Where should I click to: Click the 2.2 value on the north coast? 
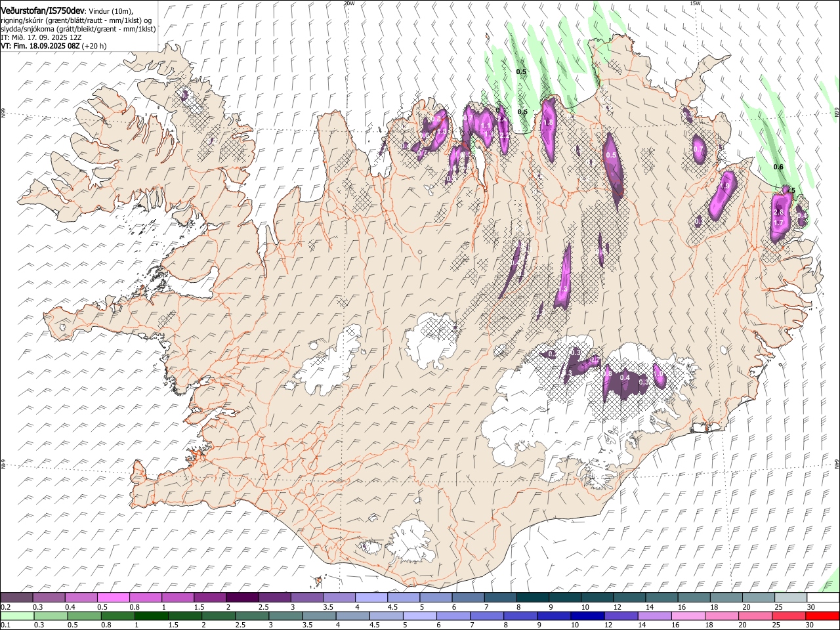[504, 135]
